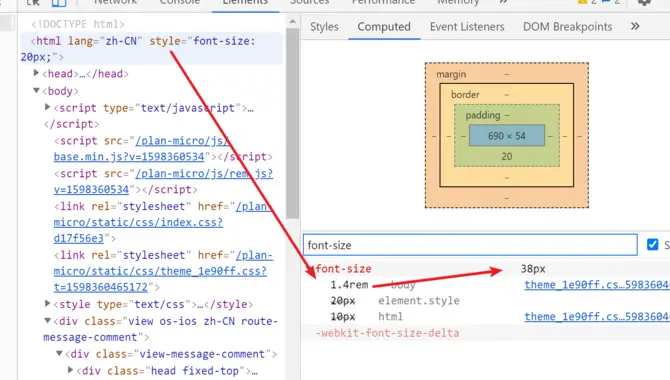The width and height of the screenshot is (670, 380).
Task: Open the Event Listeners tab
Action: pos(467,27)
